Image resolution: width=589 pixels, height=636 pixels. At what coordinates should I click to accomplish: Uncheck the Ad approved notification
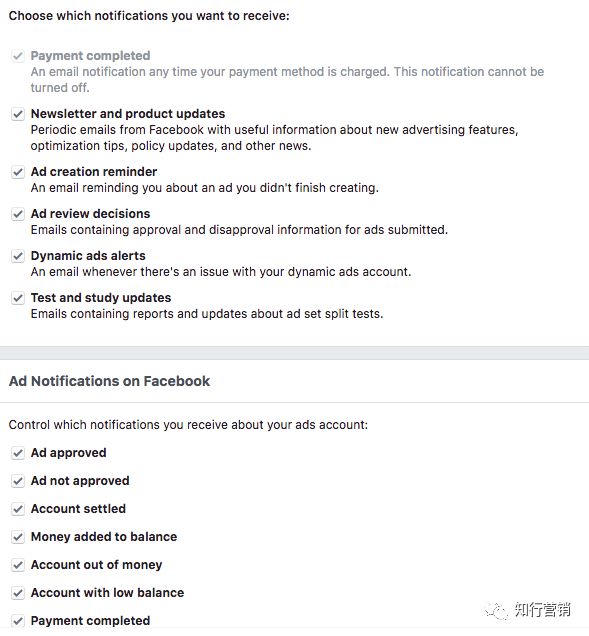18,453
